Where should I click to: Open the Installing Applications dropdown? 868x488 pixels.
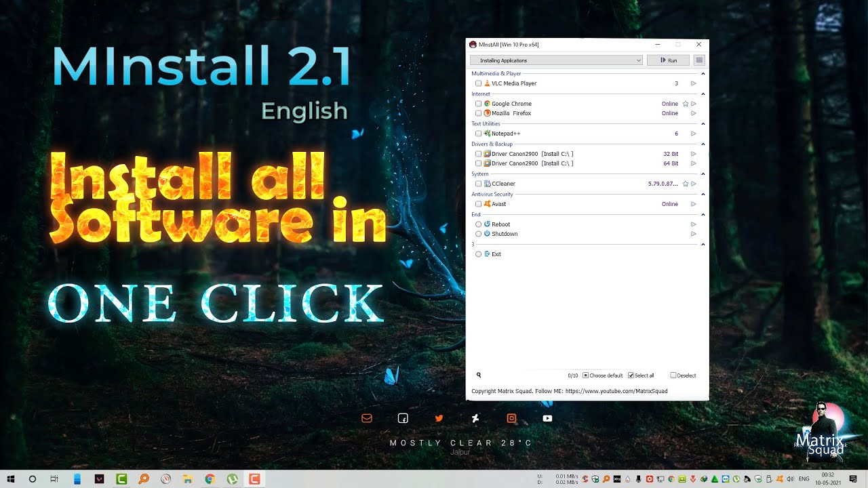point(556,60)
